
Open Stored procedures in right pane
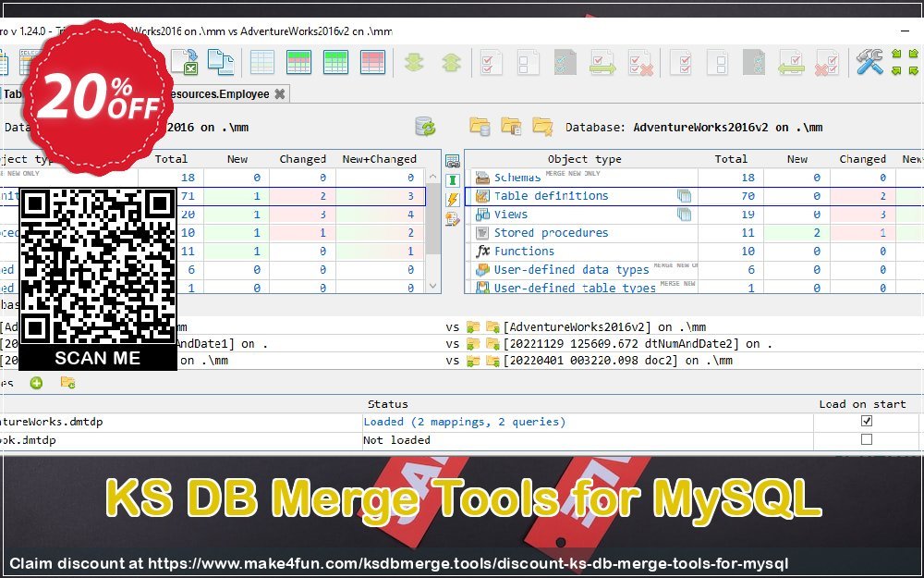point(551,232)
